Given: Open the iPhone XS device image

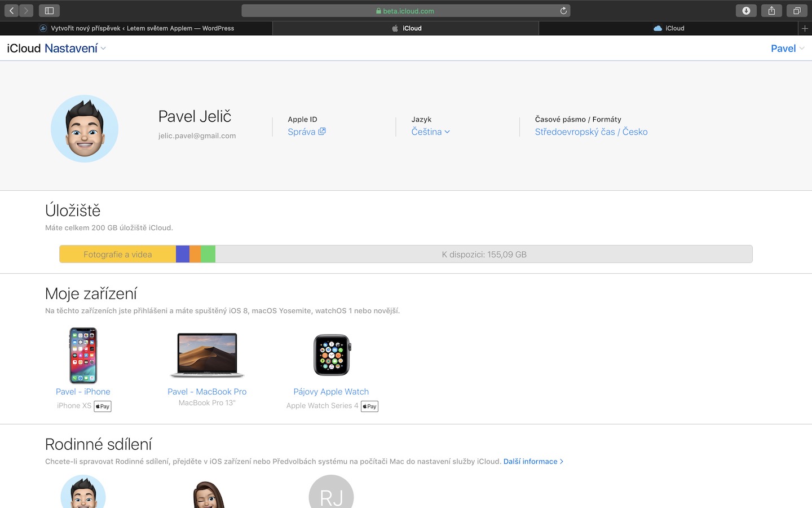Looking at the screenshot, I should 83,356.
